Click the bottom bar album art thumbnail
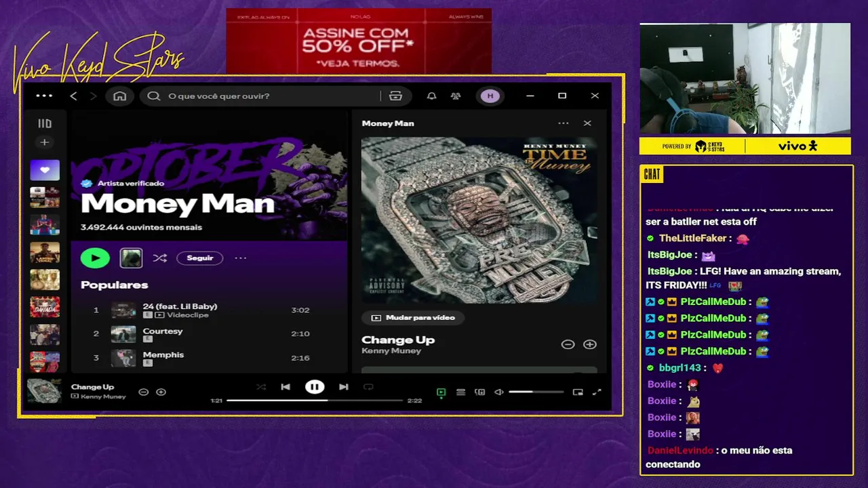 [x=44, y=391]
